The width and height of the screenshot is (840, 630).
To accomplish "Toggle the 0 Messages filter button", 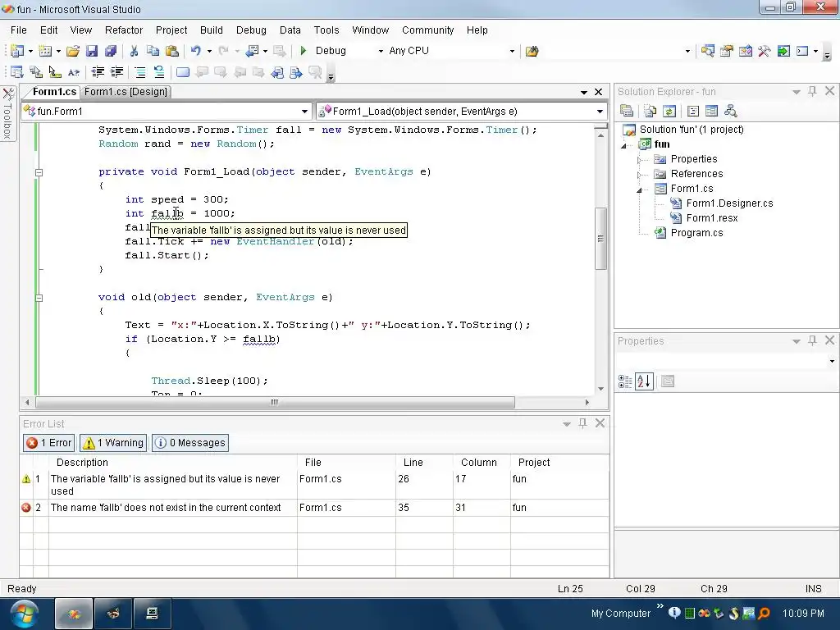I will point(190,443).
